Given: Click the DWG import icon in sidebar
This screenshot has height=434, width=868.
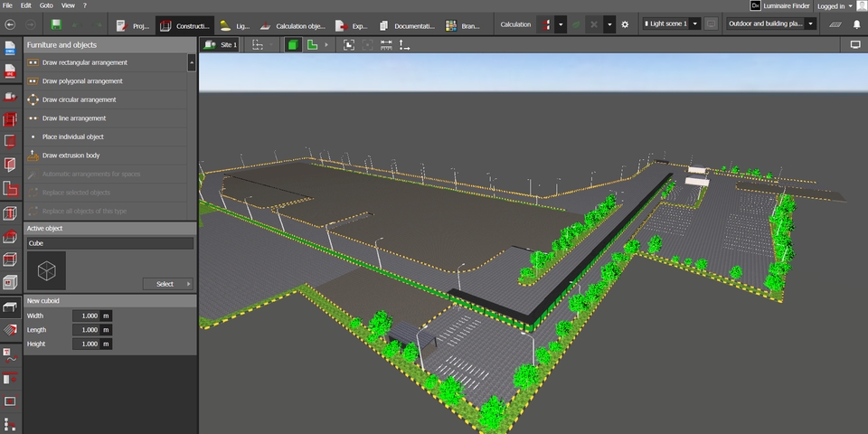Looking at the screenshot, I should (x=10, y=48).
